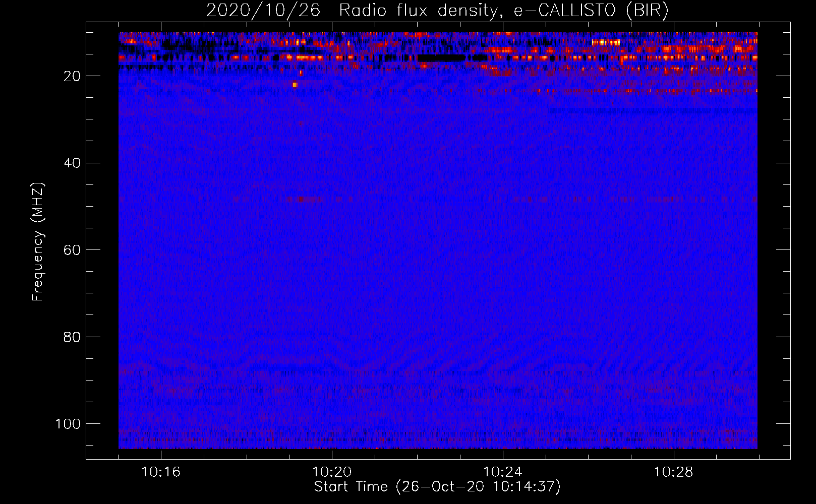Click the "80" frequency tick label
Viewport: 816px width, 504px height.
tap(72, 337)
